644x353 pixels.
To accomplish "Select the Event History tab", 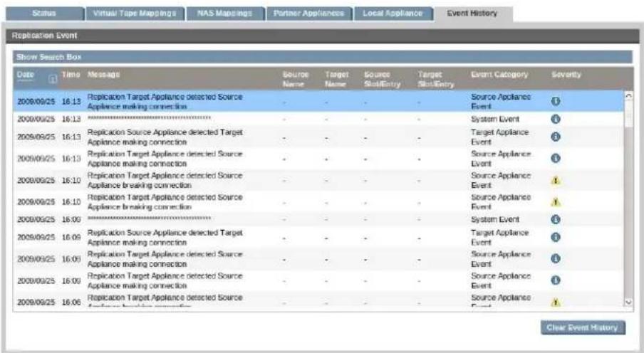I will [x=472, y=14].
